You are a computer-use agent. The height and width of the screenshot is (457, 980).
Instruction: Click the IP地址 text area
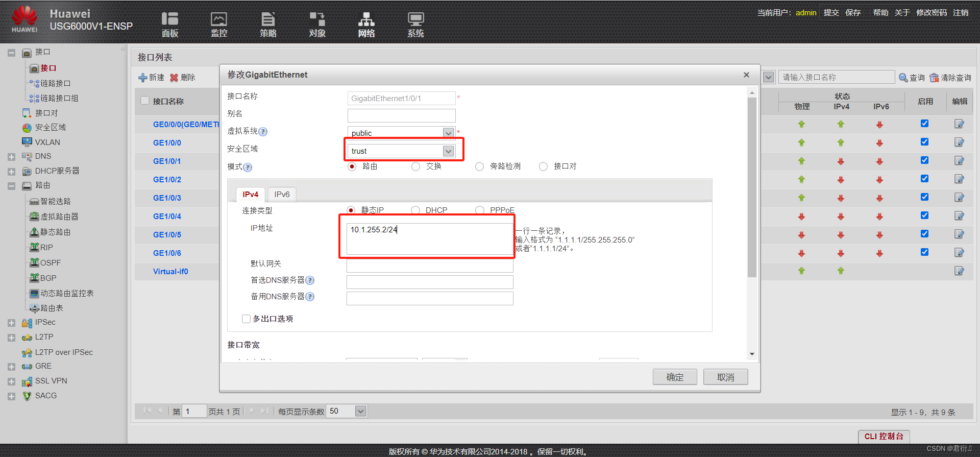click(x=430, y=238)
